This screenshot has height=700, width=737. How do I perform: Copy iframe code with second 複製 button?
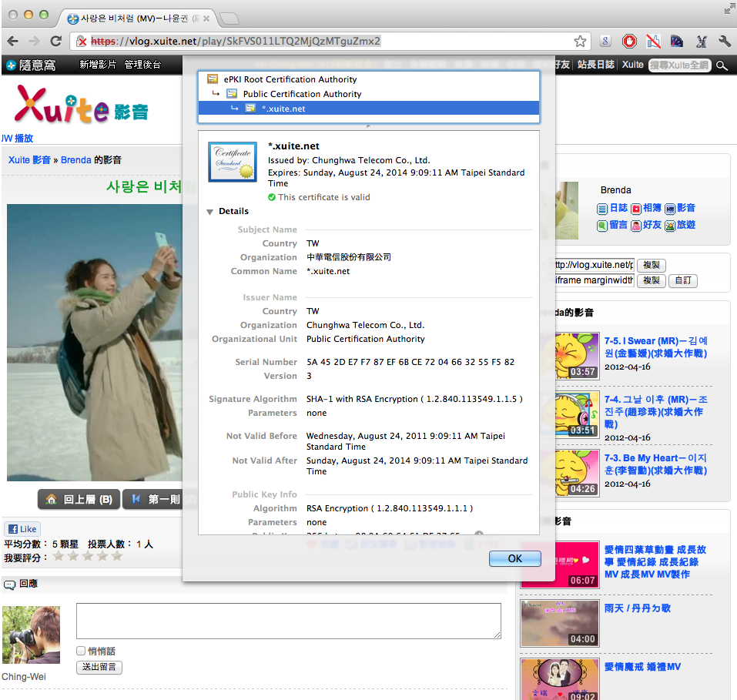pyautogui.click(x=652, y=280)
